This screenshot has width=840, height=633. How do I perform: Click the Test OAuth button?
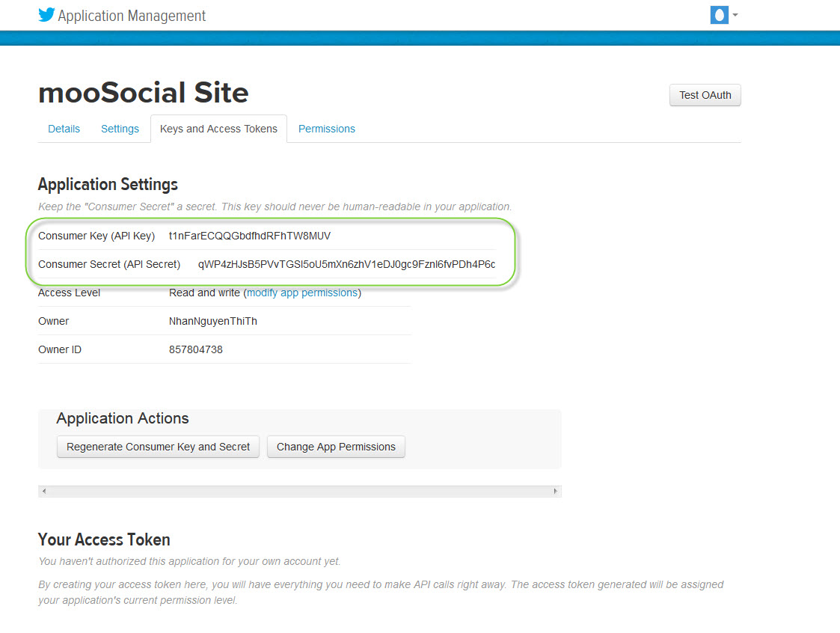tap(704, 95)
